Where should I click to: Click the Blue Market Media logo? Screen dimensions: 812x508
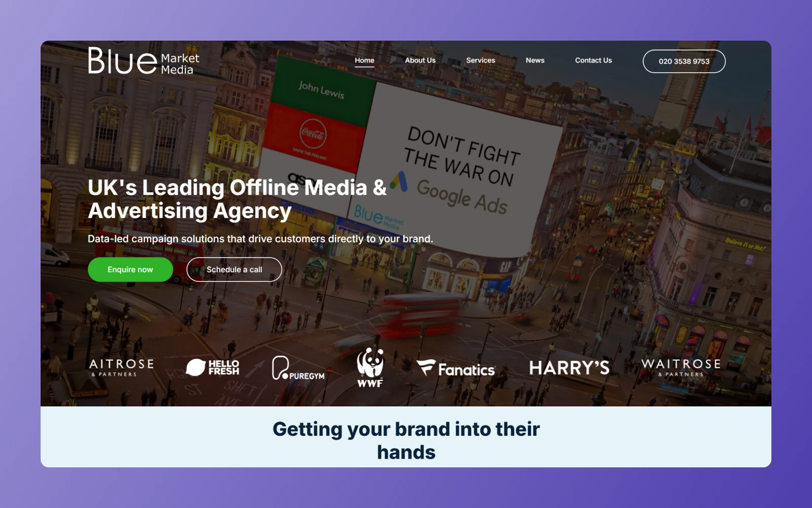coord(144,61)
